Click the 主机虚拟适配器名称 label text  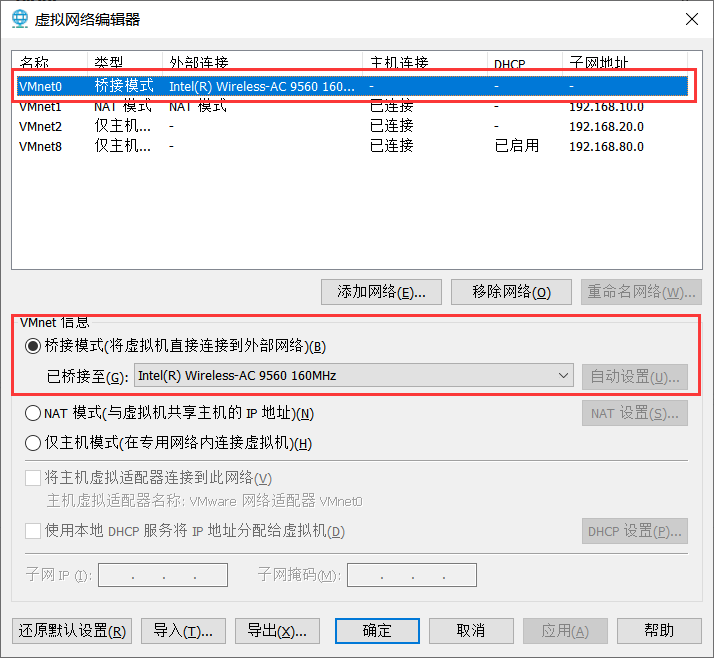click(x=204, y=501)
